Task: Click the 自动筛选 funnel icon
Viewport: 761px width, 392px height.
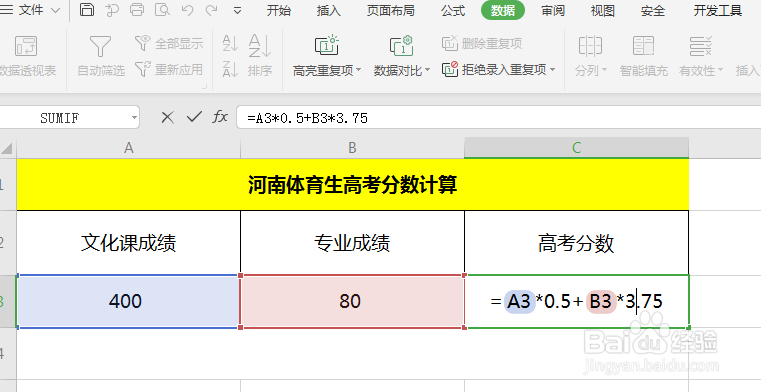Action: [x=100, y=47]
